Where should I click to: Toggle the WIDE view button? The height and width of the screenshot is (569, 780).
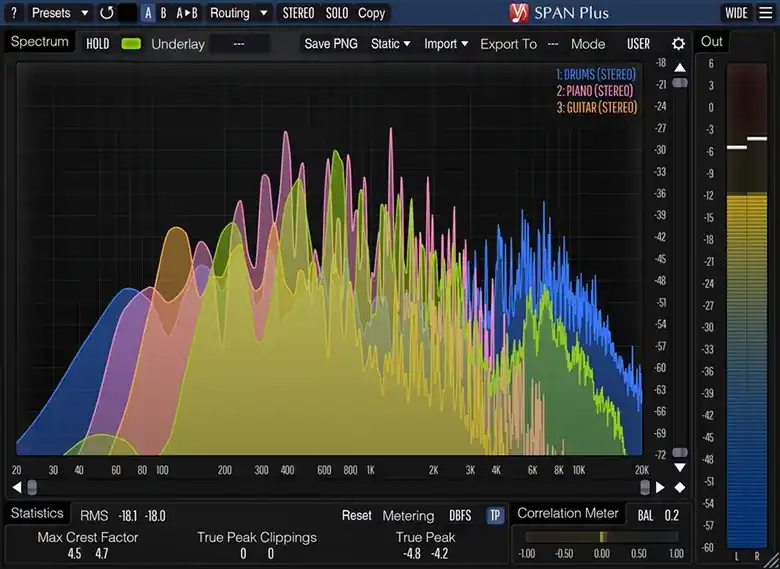pyautogui.click(x=736, y=13)
